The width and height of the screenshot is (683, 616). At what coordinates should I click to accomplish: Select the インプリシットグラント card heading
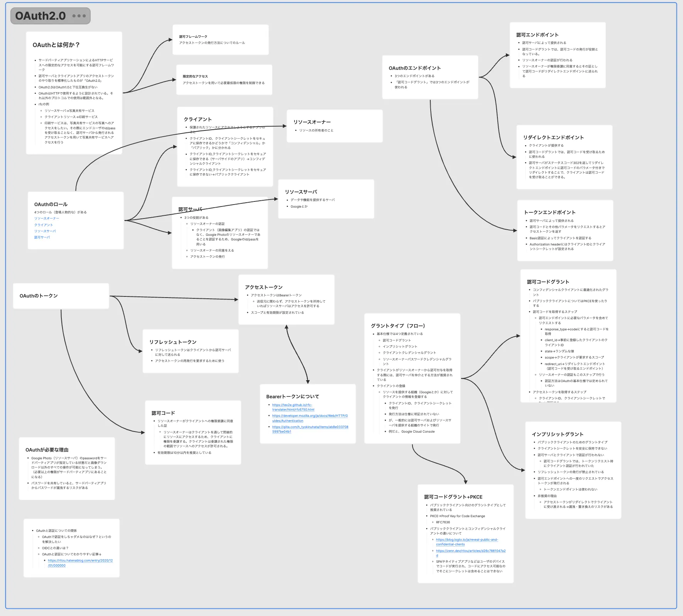tap(557, 434)
